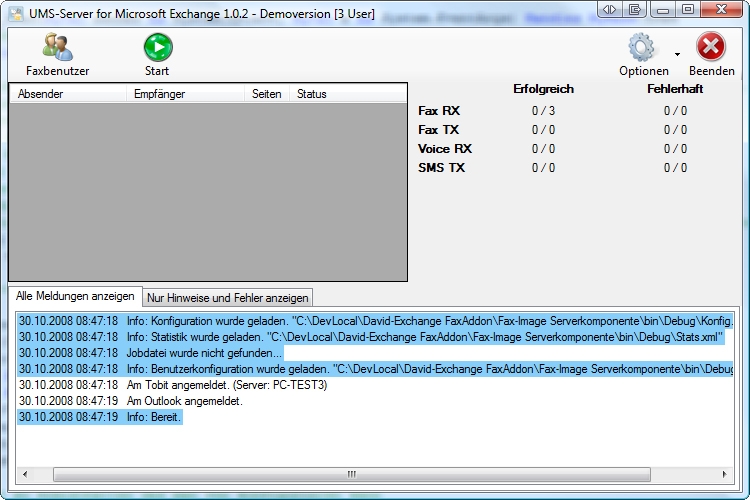The width and height of the screenshot is (750, 500).
Task: Open the Optionen gear settings
Action: click(x=642, y=54)
